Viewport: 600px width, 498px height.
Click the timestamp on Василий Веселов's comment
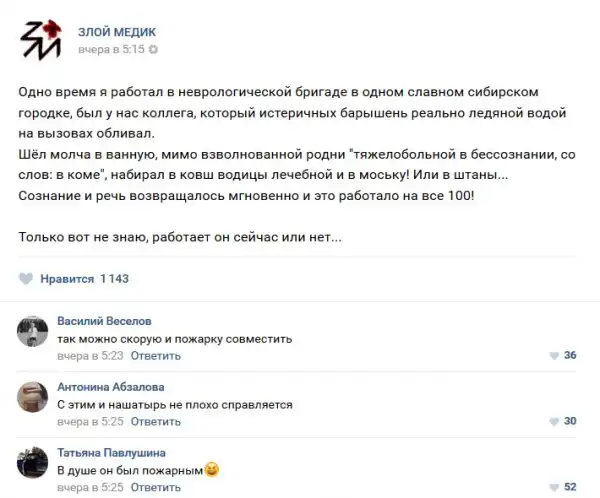click(89, 356)
